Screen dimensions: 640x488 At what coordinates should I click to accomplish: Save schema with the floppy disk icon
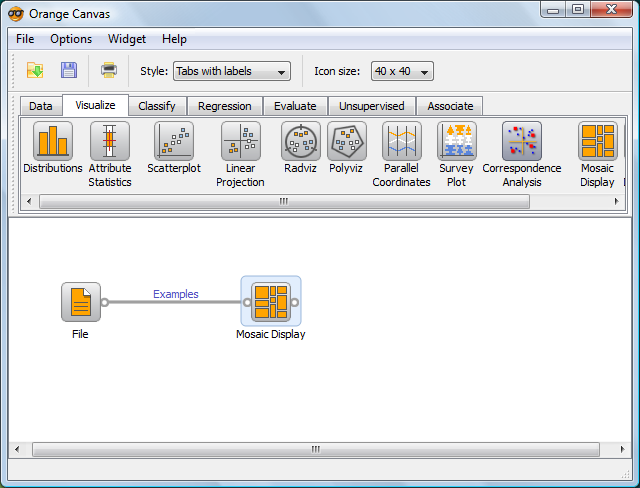pyautogui.click(x=69, y=70)
